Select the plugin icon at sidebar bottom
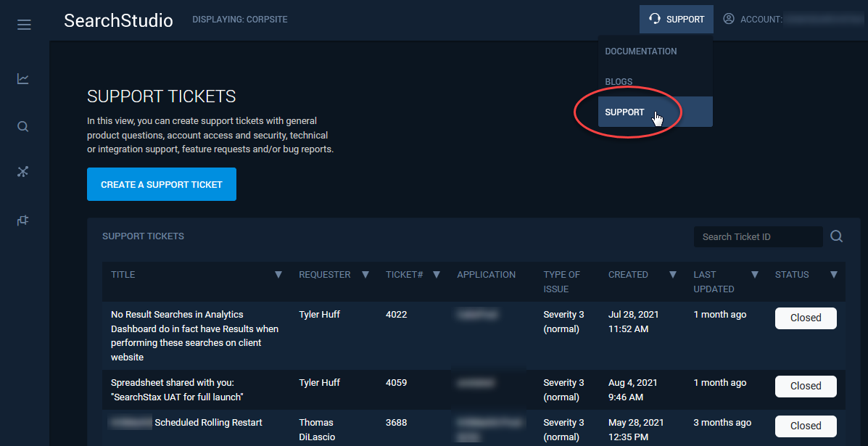This screenshot has height=446, width=868. coord(22,220)
